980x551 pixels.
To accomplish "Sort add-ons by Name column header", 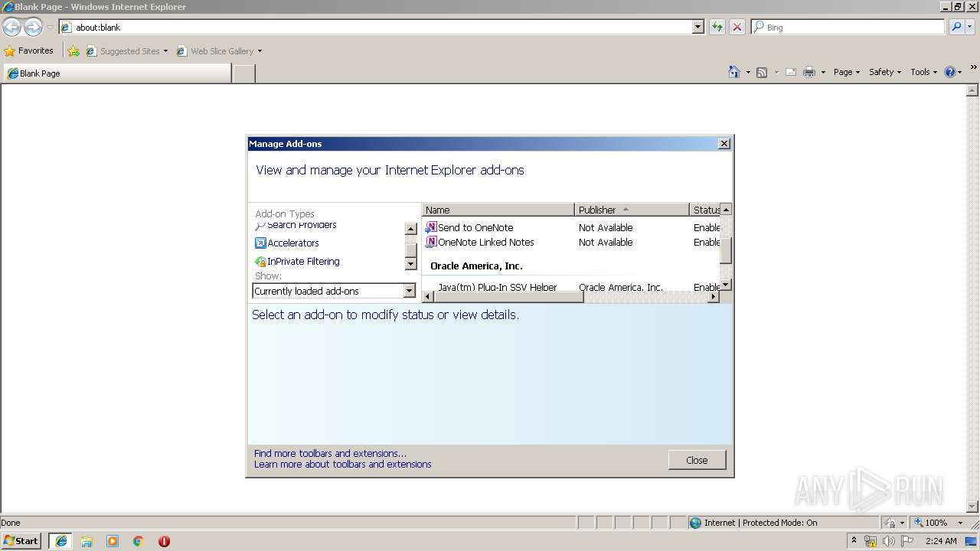I will coord(498,210).
